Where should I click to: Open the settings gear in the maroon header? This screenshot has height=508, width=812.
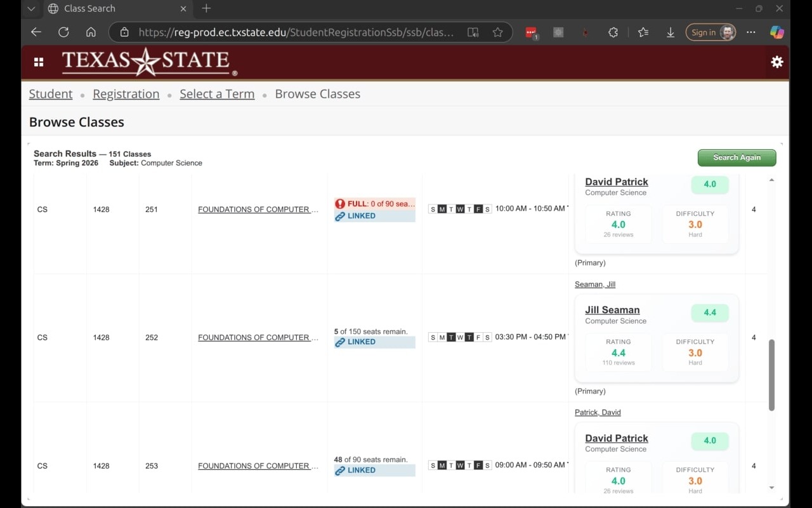(x=777, y=62)
